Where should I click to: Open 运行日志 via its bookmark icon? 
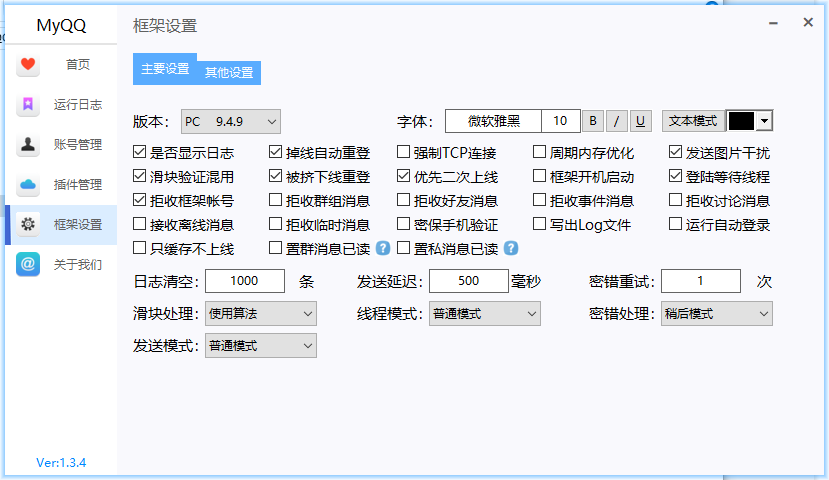(x=28, y=105)
